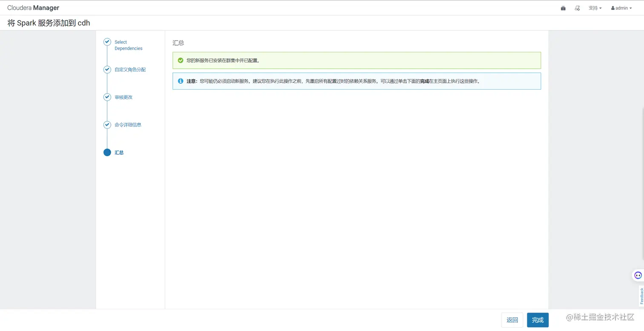Screen dimensions: 644x331
Task: Click 审核更改 step checkmark icon
Action: click(x=107, y=97)
